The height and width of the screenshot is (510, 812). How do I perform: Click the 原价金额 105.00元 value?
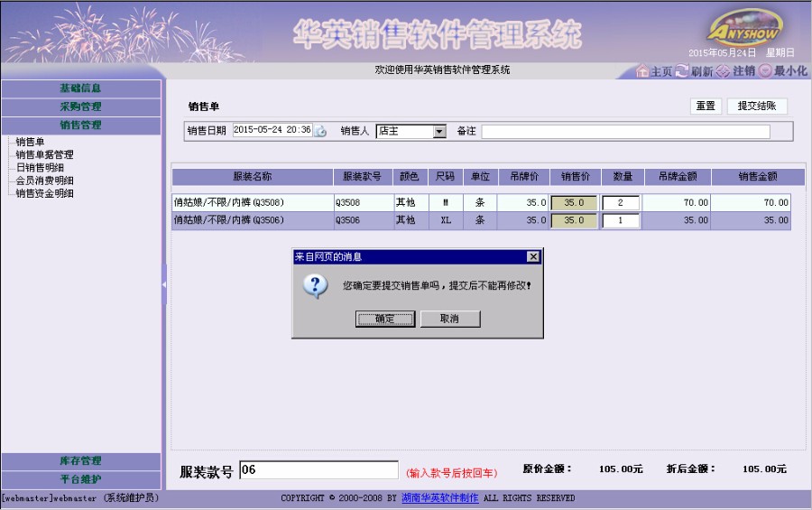click(621, 469)
